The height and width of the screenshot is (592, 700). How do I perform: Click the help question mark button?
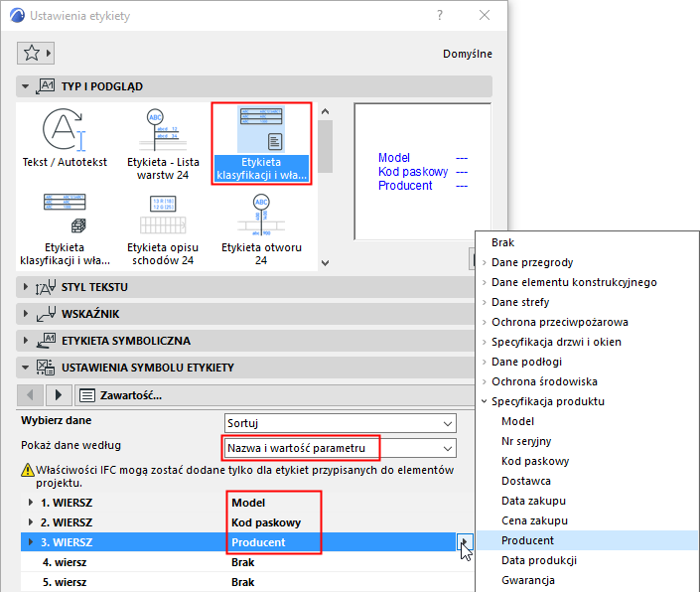tap(440, 15)
